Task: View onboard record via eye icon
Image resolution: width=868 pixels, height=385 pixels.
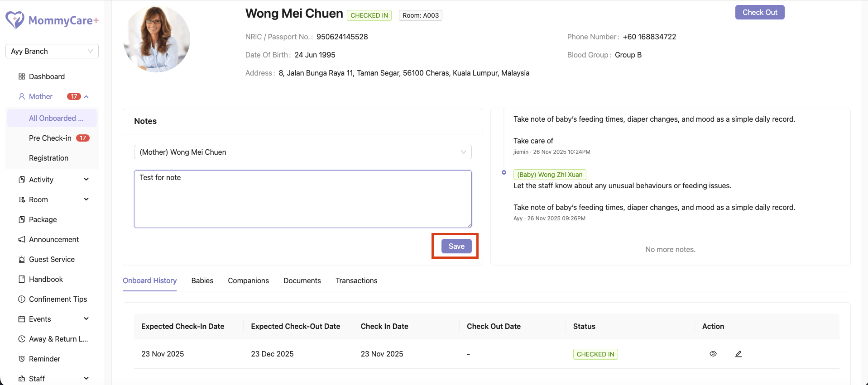Action: pyautogui.click(x=713, y=354)
